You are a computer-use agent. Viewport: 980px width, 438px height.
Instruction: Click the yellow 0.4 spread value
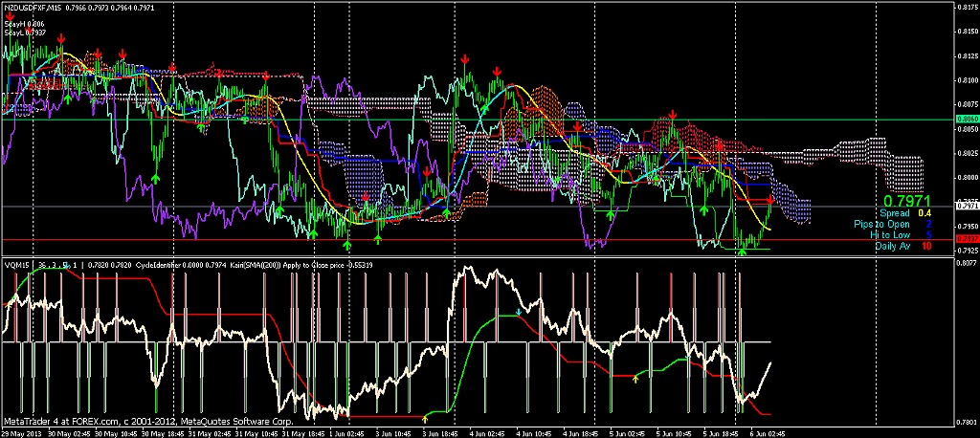pyautogui.click(x=924, y=213)
